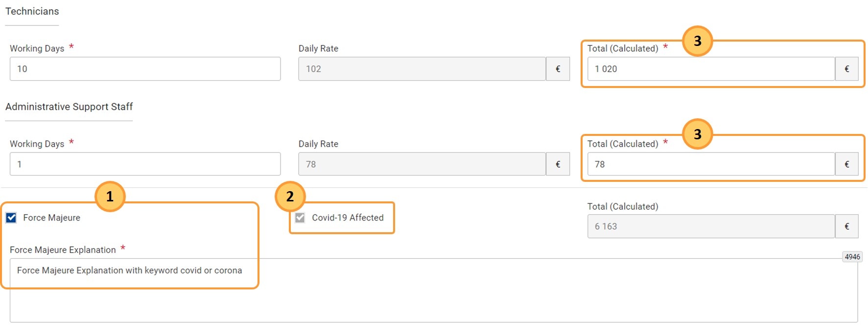The height and width of the screenshot is (329, 868).
Task: Click into the Force Majeure Explanation text area
Action: point(434,290)
